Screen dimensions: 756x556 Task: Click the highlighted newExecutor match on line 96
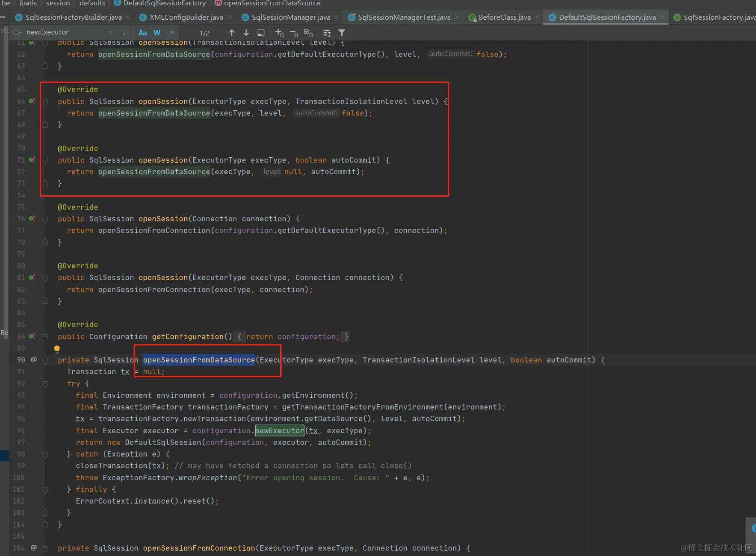coord(280,431)
